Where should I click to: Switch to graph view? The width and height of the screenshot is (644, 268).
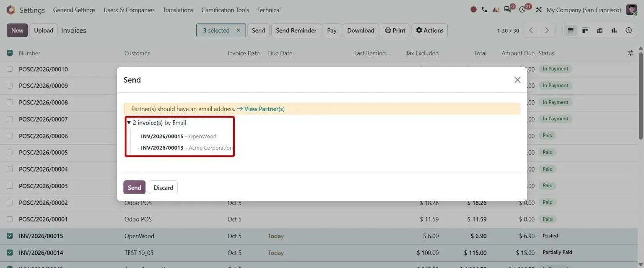coord(614,30)
